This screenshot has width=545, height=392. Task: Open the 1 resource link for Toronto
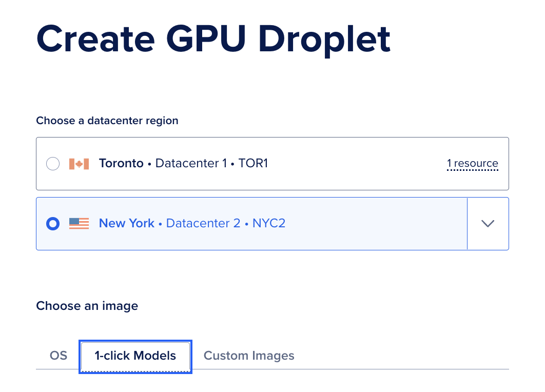point(472,163)
